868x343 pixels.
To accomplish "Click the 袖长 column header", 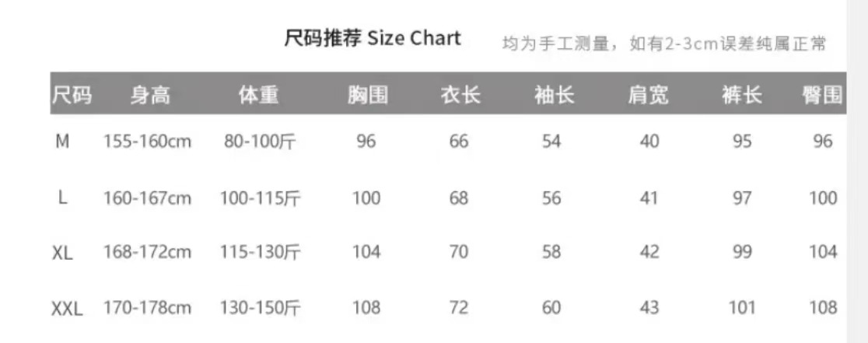I will (x=553, y=96).
